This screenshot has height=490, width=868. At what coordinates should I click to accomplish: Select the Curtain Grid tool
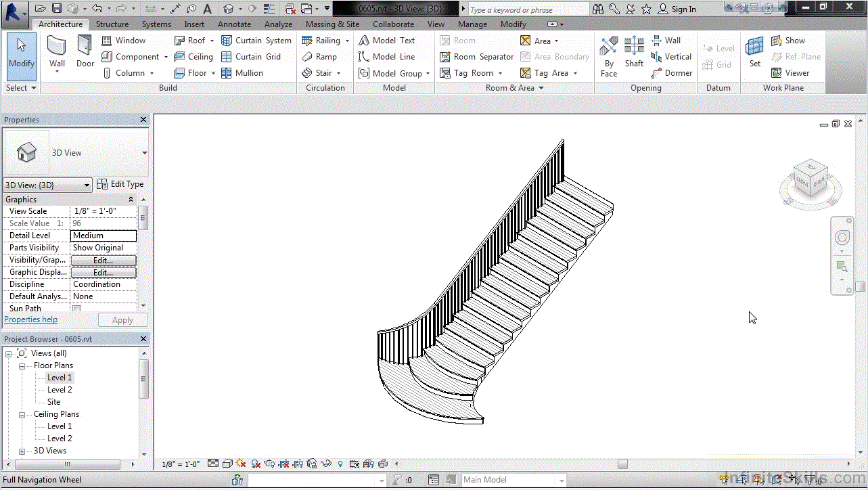click(x=251, y=57)
